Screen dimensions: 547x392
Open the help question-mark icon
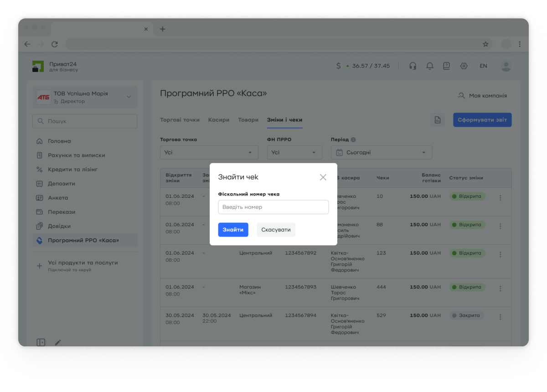click(446, 66)
